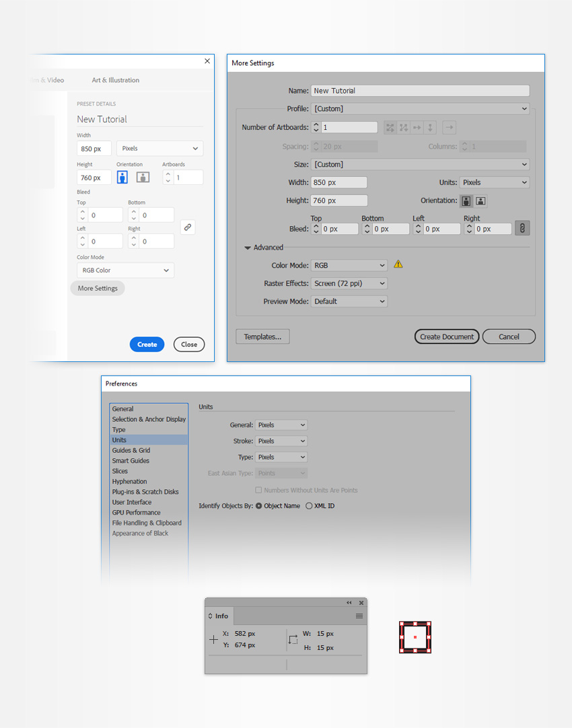Click the Top bleed stepper in New Document
The width and height of the screenshot is (572, 728).
click(83, 215)
